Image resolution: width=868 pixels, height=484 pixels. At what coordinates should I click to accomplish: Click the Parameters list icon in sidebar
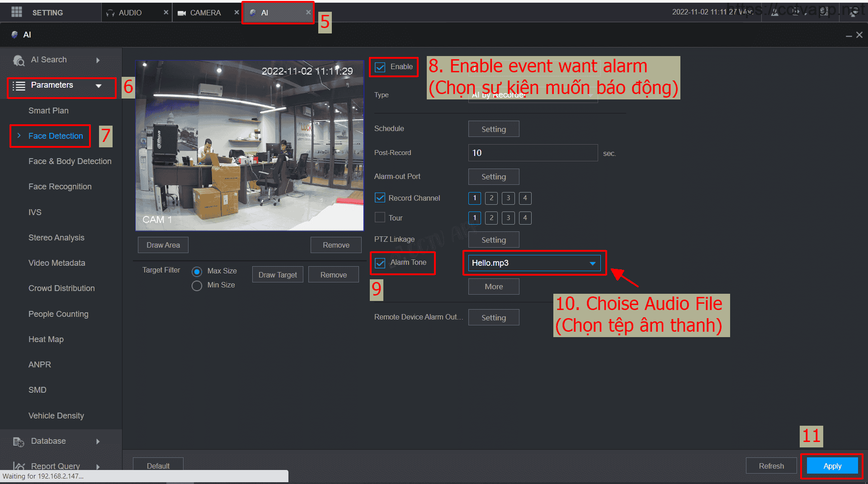19,86
